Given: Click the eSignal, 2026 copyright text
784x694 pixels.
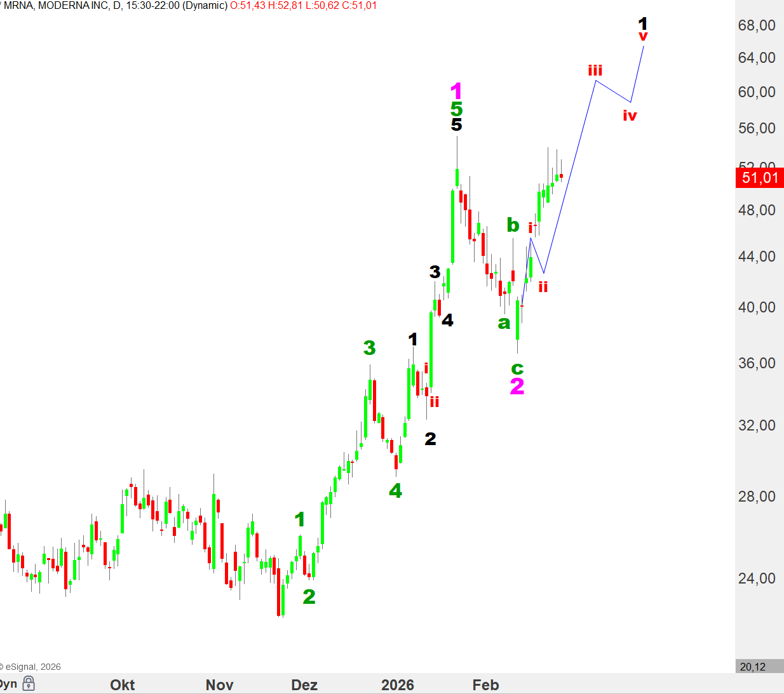Looking at the screenshot, I should tap(32, 667).
